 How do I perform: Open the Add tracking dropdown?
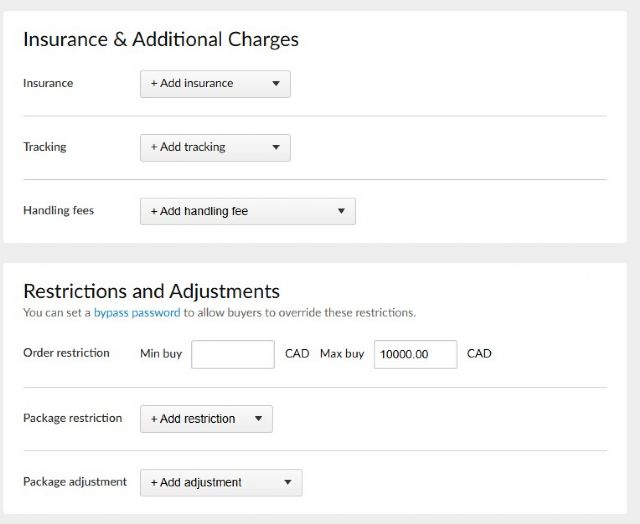coord(214,148)
